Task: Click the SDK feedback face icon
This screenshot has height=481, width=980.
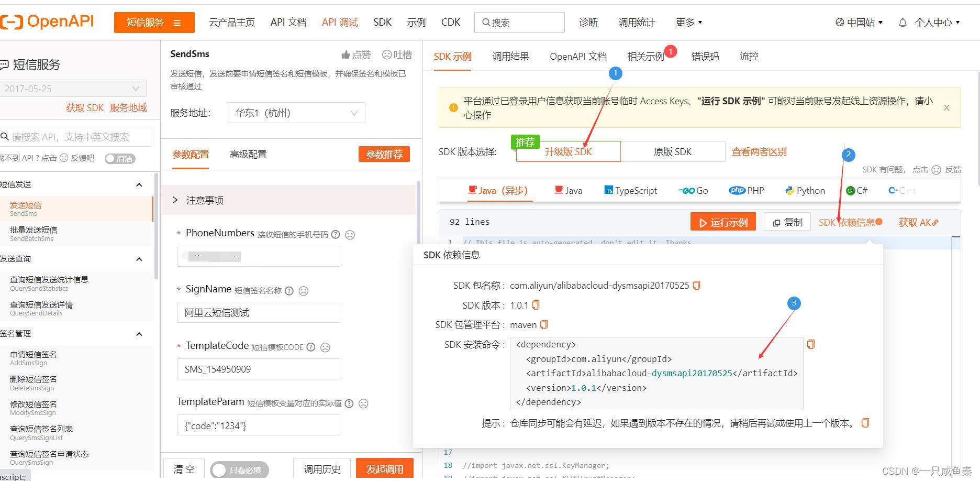Action: [x=936, y=170]
